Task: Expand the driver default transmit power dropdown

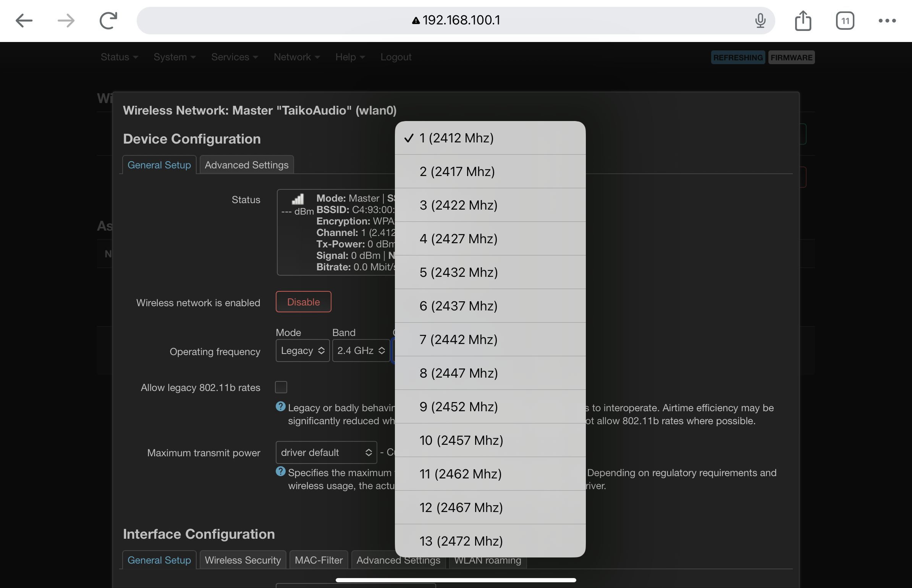Action: (x=326, y=452)
